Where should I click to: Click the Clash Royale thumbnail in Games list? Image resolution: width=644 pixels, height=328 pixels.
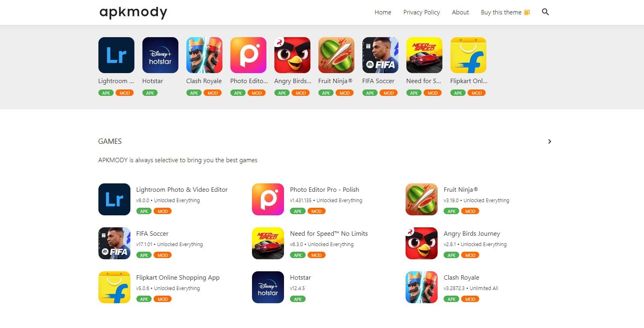point(422,287)
